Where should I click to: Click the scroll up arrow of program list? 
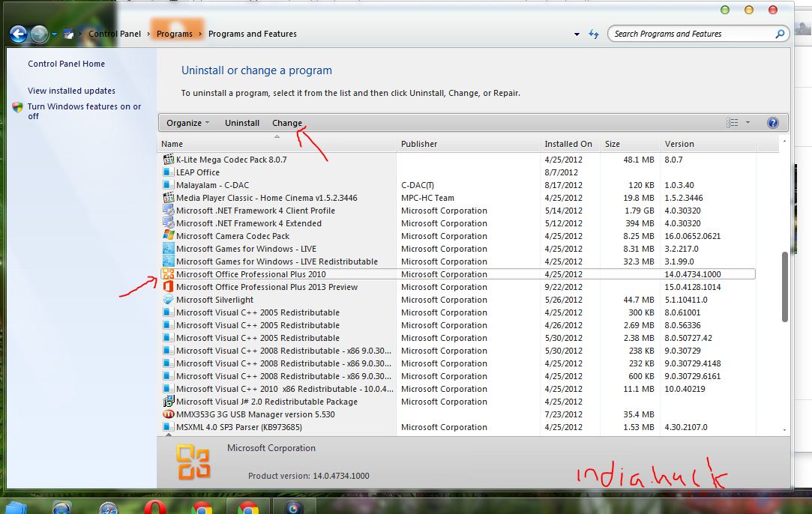(x=784, y=142)
